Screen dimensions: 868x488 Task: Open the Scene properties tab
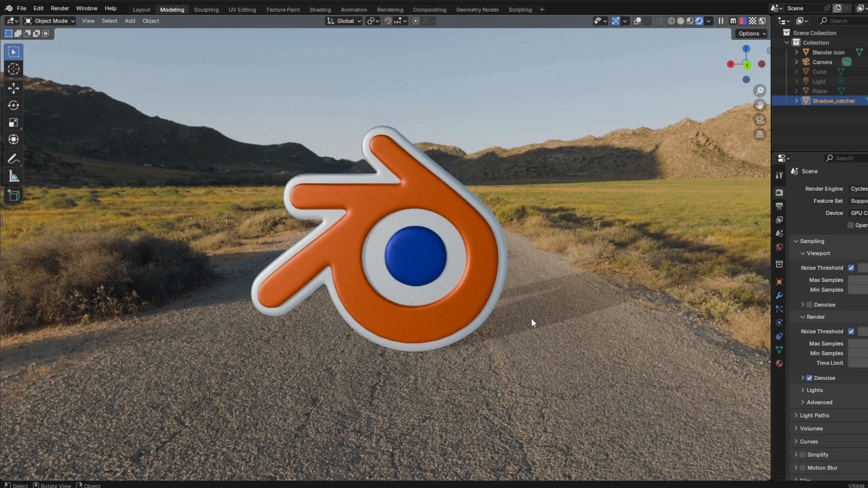779,233
